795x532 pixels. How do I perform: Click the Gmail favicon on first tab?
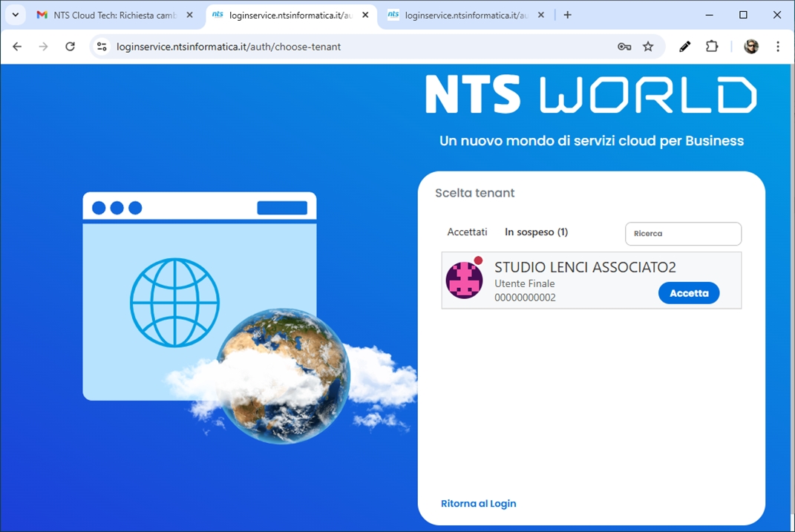pyautogui.click(x=42, y=15)
